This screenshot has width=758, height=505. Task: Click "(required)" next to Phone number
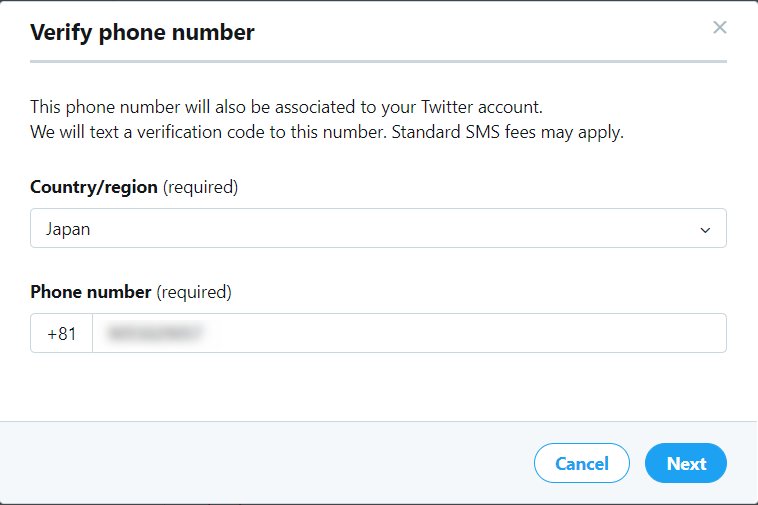pyautogui.click(x=194, y=292)
